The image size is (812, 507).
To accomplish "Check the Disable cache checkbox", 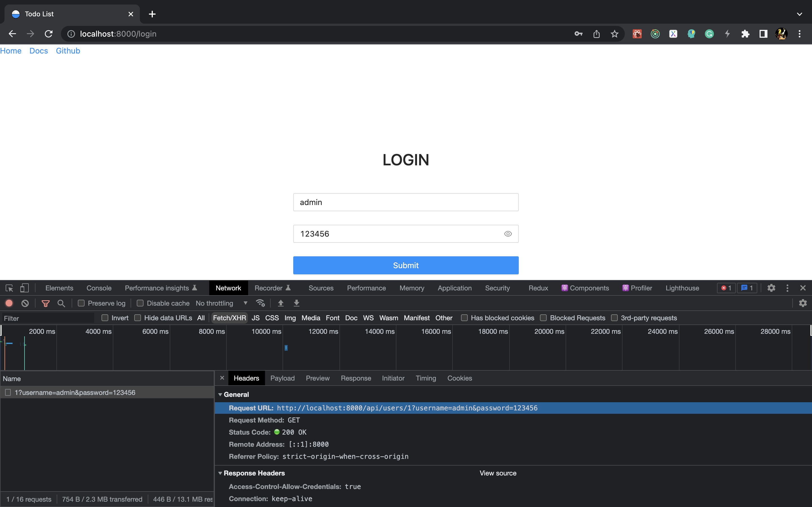I will pyautogui.click(x=140, y=303).
